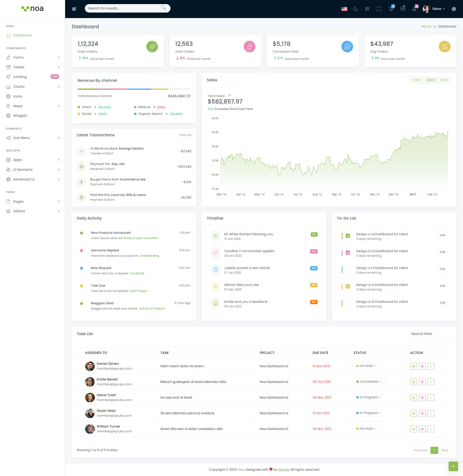Open Emilie Benett's Completed status dropdown
The width and height of the screenshot is (463, 476).
pyautogui.click(x=369, y=382)
